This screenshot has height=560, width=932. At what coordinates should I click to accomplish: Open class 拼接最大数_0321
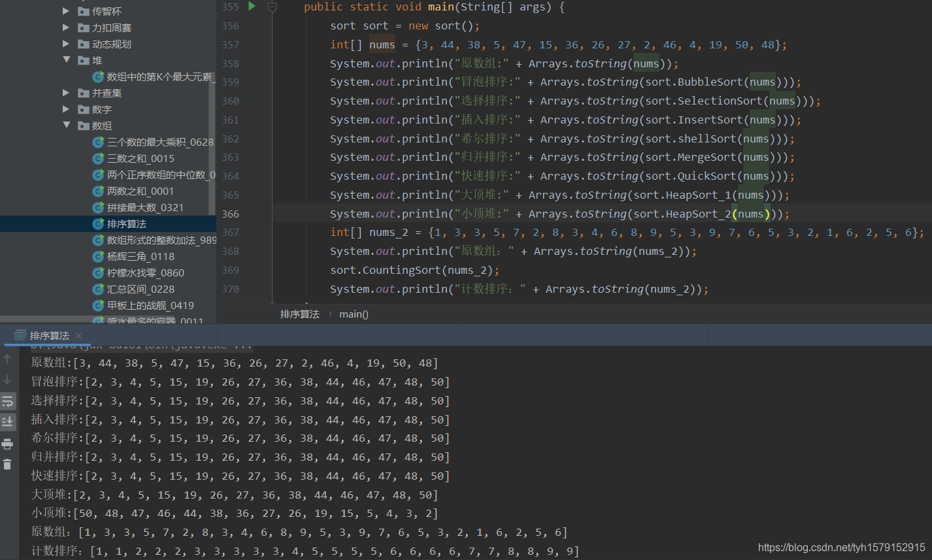145,207
